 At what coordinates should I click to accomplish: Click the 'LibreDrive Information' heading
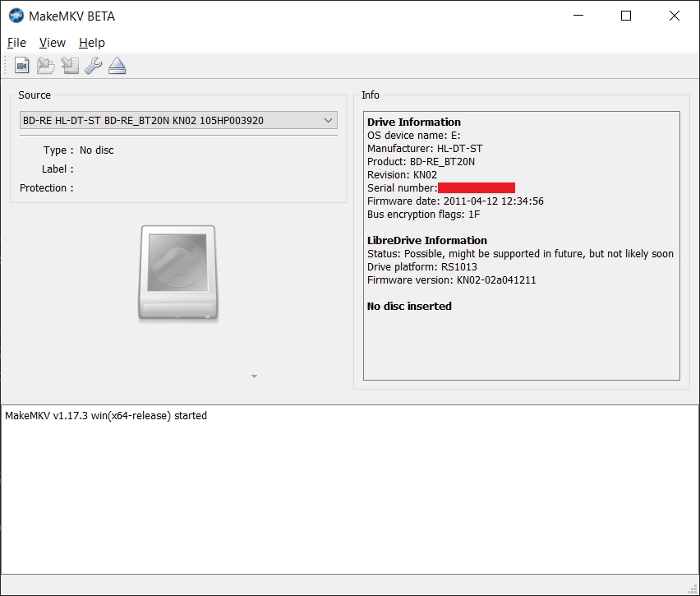427,240
